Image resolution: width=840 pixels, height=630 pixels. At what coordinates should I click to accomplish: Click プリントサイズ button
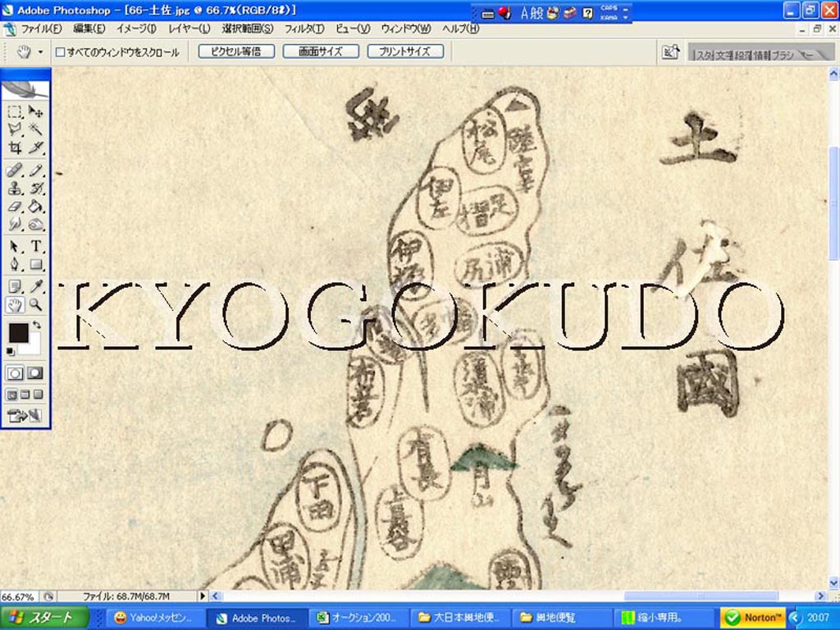[405, 52]
